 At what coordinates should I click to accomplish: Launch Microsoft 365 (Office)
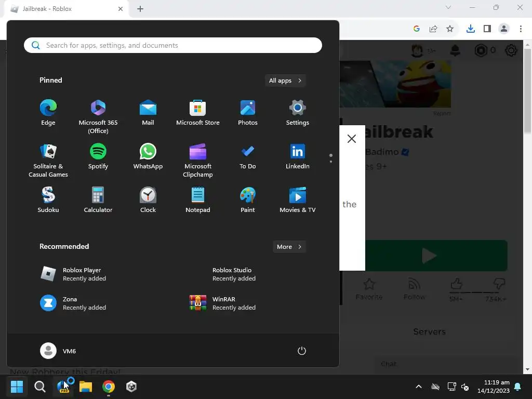pos(98,116)
